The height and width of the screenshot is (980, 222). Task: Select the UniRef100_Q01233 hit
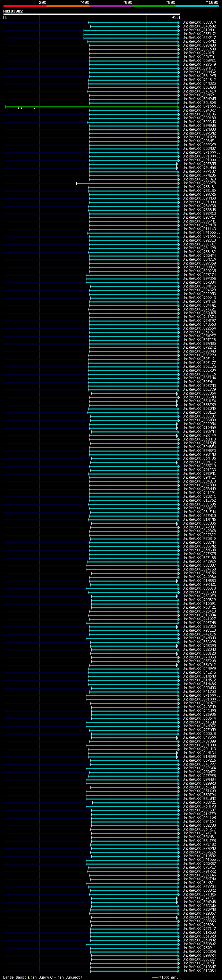199,470
